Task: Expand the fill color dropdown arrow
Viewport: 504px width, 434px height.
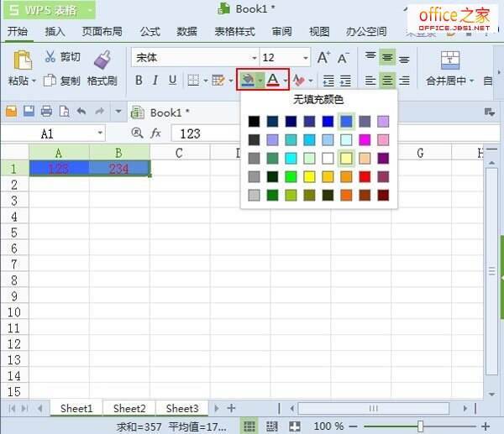Action: pyautogui.click(x=260, y=81)
